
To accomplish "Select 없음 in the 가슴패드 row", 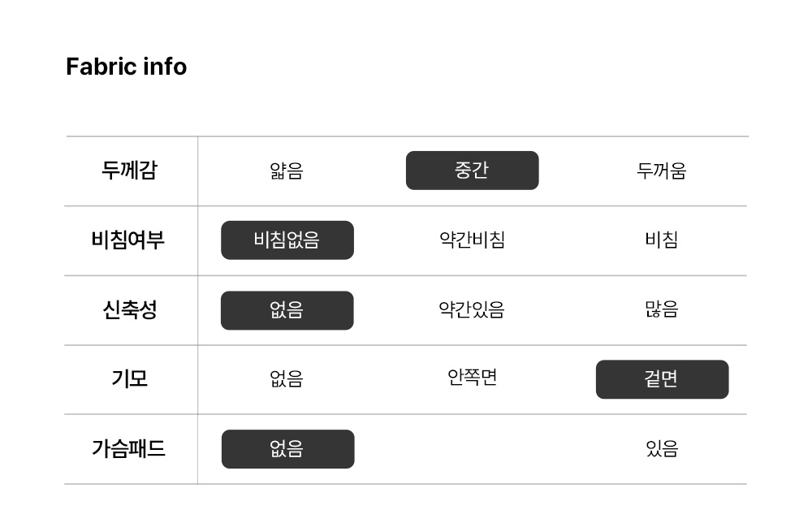I will (x=287, y=449).
